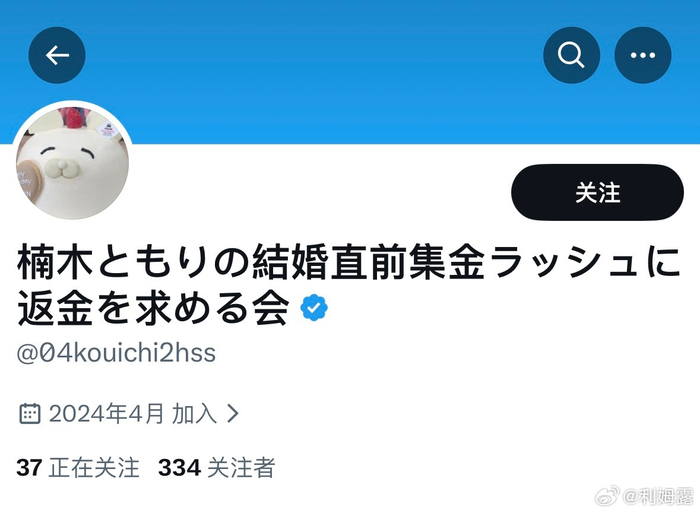Open search with the magnifier icon
Image resolution: width=700 pixels, height=513 pixels.
tap(571, 55)
